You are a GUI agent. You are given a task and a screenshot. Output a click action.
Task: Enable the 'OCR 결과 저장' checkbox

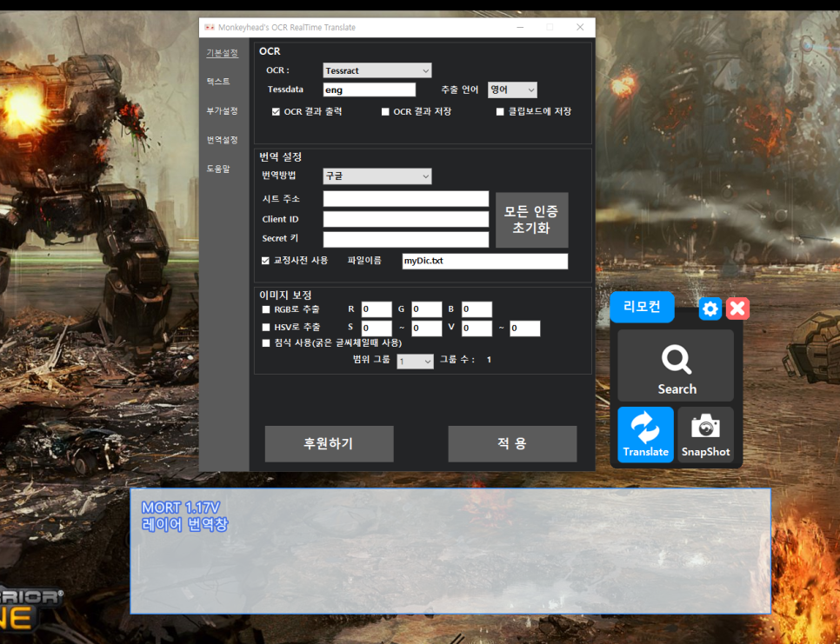click(385, 112)
